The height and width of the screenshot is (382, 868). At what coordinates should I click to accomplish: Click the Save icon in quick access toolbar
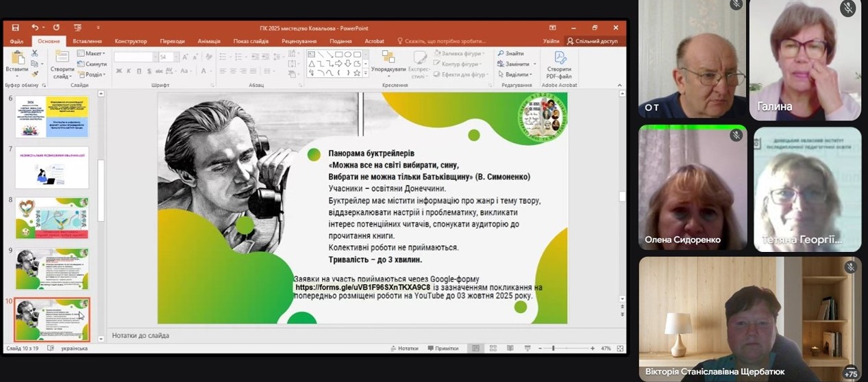pos(16,27)
